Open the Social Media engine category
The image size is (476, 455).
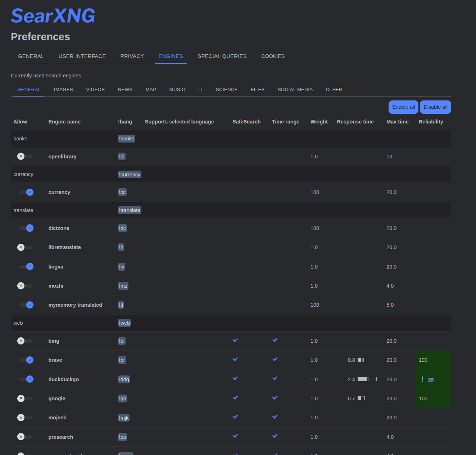point(295,89)
